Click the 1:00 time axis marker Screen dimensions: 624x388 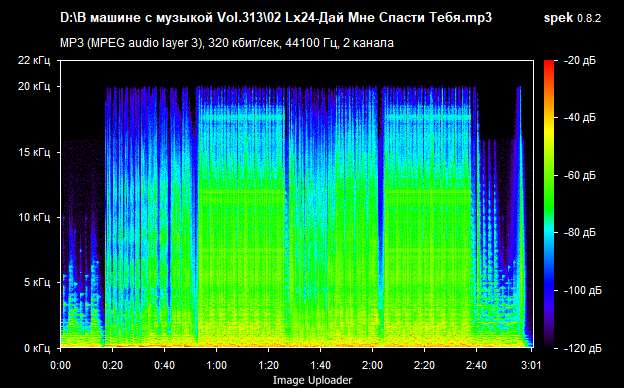pyautogui.click(x=216, y=365)
